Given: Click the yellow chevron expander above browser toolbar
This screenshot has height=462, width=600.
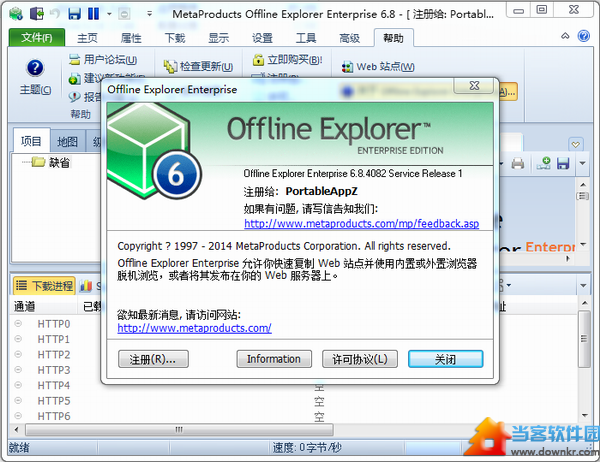Looking at the screenshot, I should (576, 145).
